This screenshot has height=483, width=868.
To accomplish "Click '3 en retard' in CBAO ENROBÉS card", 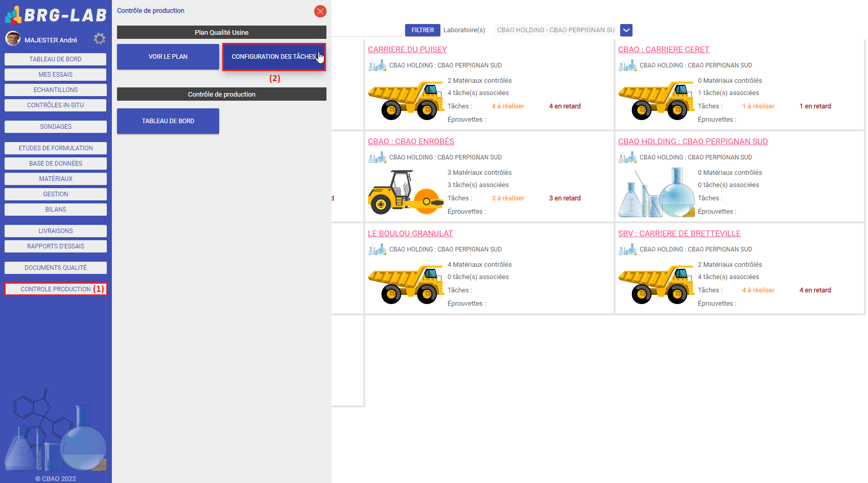I will [x=565, y=198].
